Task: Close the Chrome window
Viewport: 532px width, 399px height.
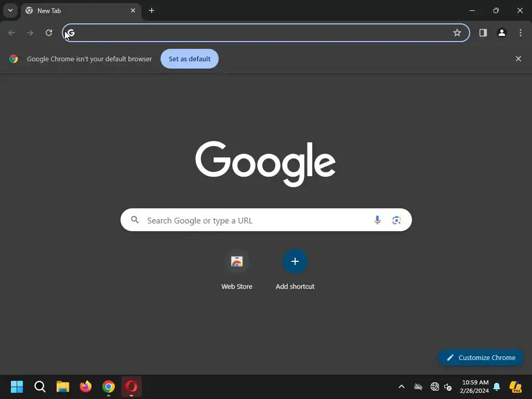Action: click(520, 10)
